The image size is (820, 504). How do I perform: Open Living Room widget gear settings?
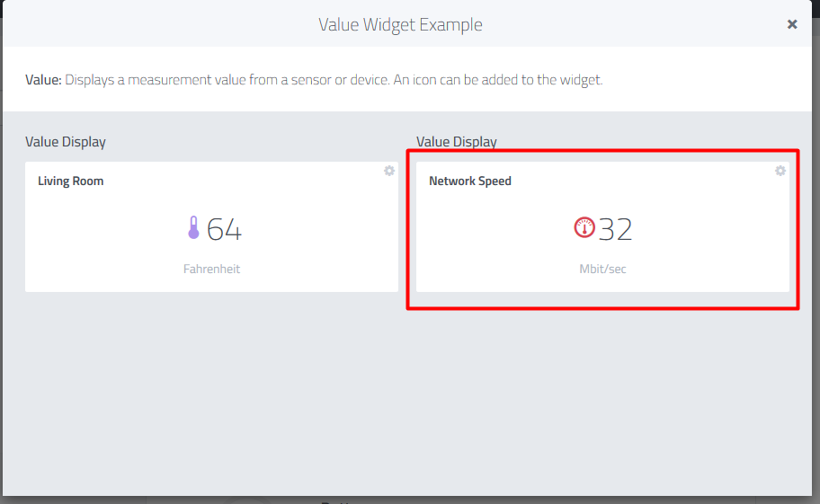[389, 171]
